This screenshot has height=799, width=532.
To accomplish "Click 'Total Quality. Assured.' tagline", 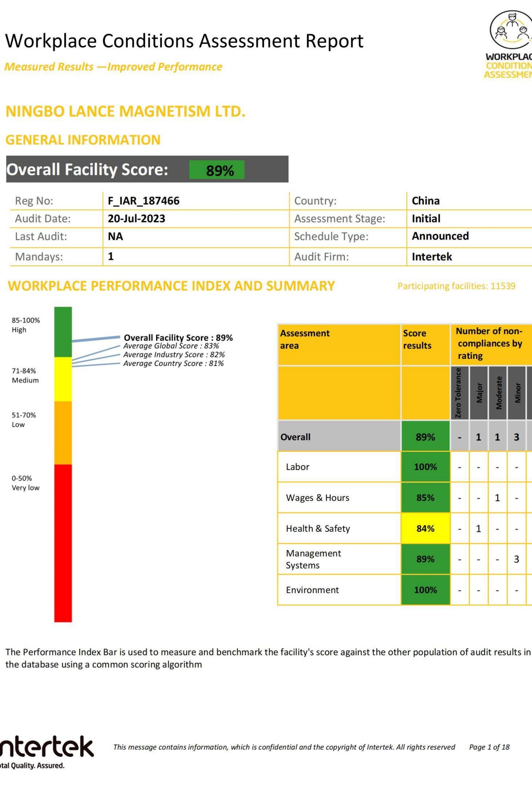I will click(32, 766).
